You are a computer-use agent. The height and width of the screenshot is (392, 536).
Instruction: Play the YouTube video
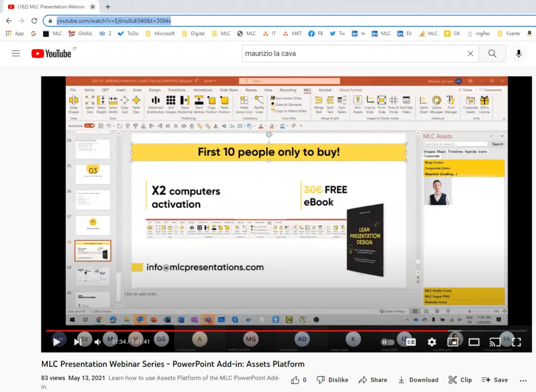click(x=57, y=342)
